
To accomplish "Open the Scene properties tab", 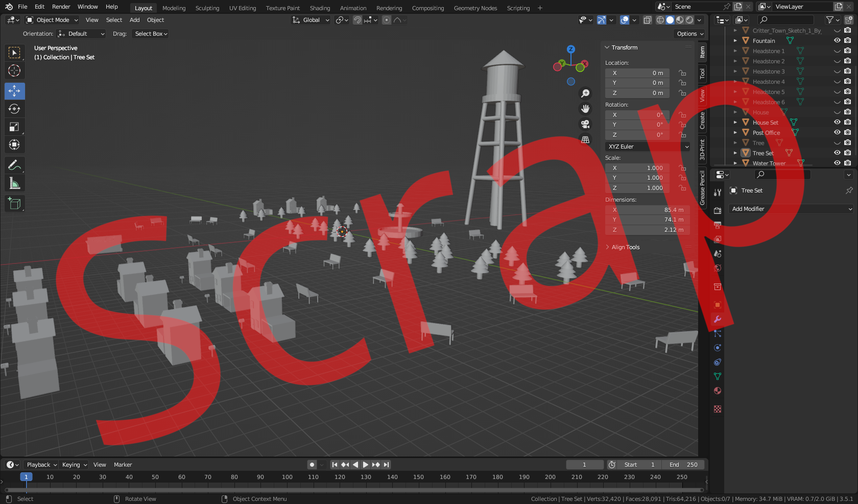I will click(x=718, y=254).
